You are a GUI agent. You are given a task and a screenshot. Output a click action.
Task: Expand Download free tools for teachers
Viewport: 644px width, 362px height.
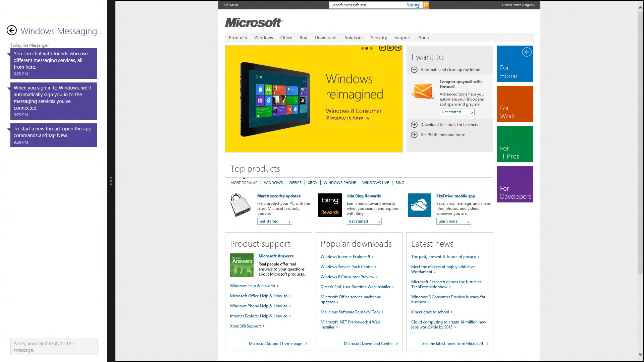coord(414,125)
